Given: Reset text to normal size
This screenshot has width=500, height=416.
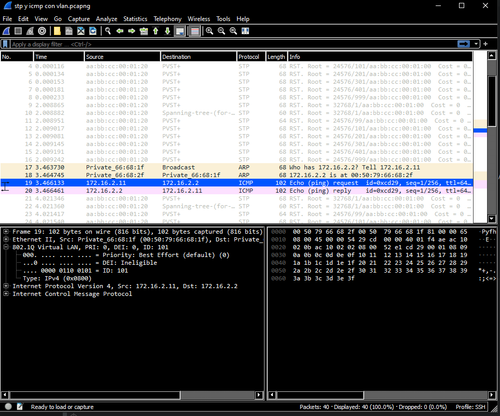Looking at the screenshot, I should [x=233, y=31].
